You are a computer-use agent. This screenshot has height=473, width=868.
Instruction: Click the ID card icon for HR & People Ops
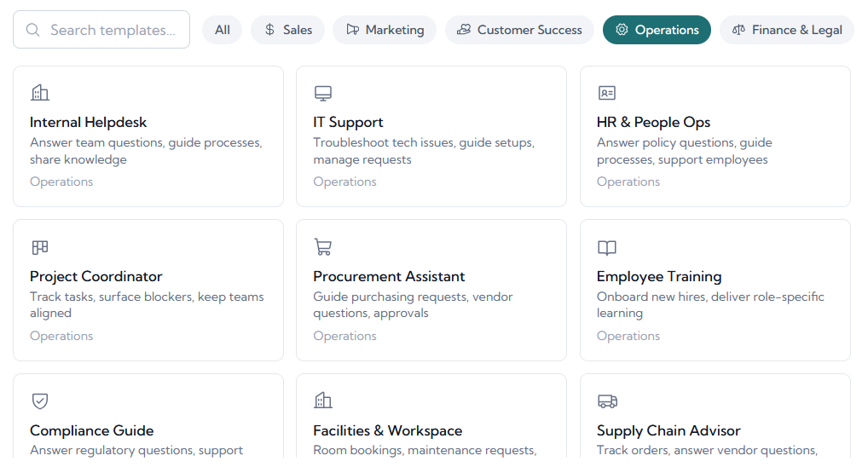[606, 93]
